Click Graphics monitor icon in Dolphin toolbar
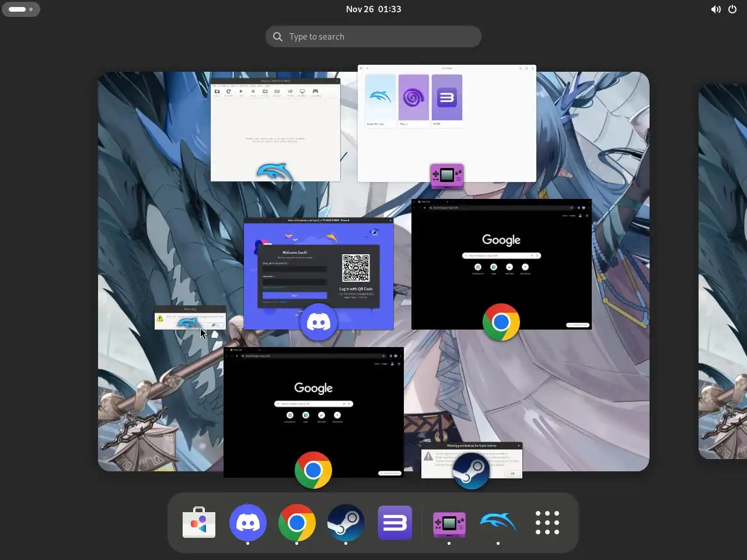This screenshot has width=747, height=560. click(302, 92)
